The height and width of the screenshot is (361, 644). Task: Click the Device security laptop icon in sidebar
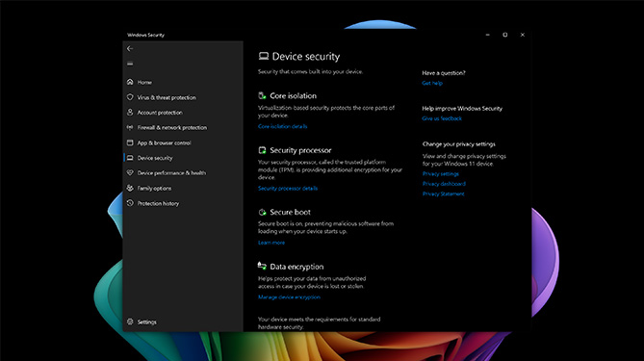click(130, 158)
